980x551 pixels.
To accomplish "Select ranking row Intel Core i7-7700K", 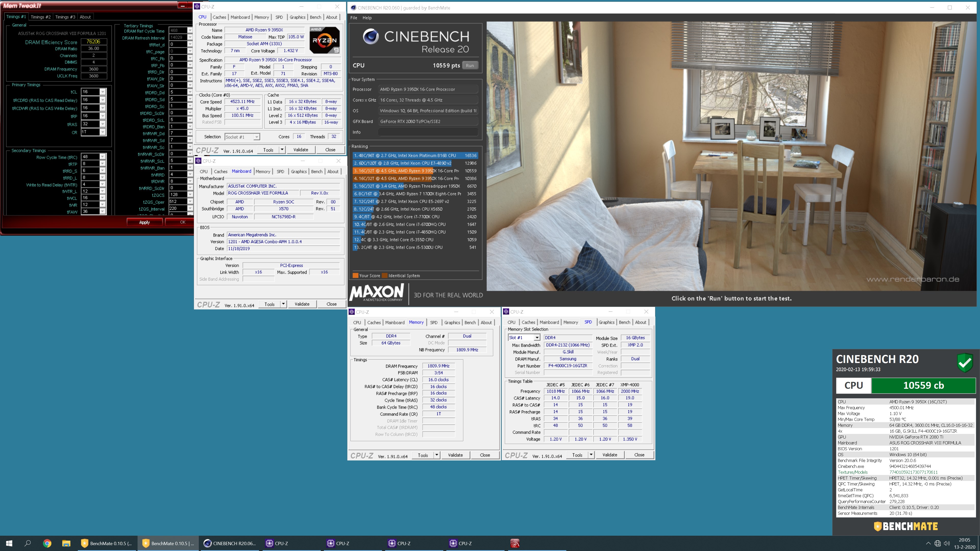I will 415,217.
